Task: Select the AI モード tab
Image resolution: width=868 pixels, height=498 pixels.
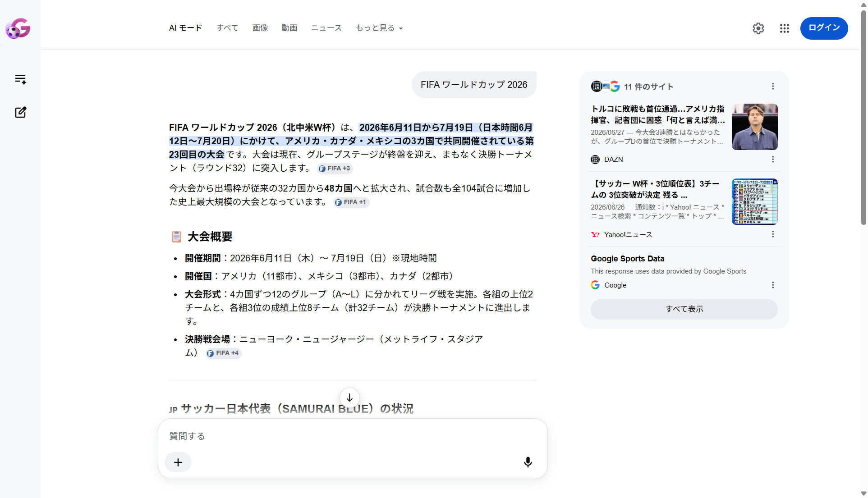Action: point(185,28)
